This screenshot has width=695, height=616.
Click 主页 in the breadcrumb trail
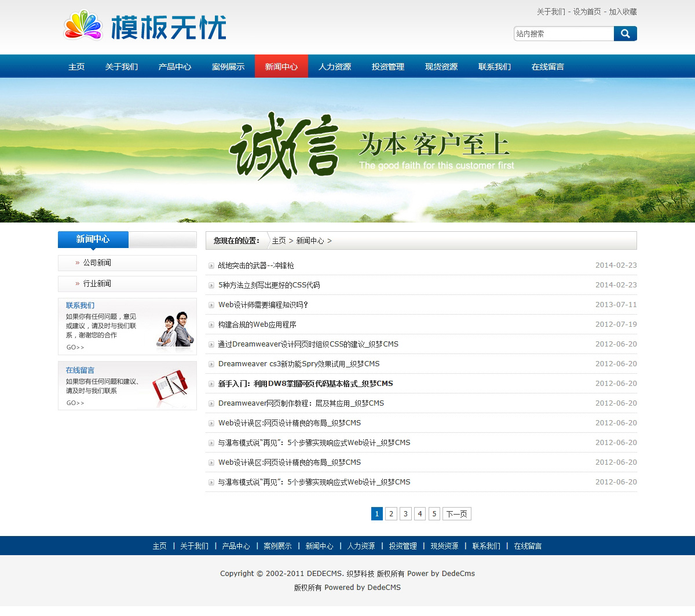279,240
